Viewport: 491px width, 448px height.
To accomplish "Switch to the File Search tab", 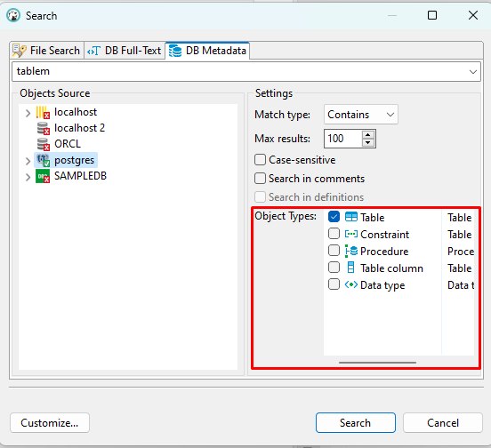I will click(x=46, y=51).
